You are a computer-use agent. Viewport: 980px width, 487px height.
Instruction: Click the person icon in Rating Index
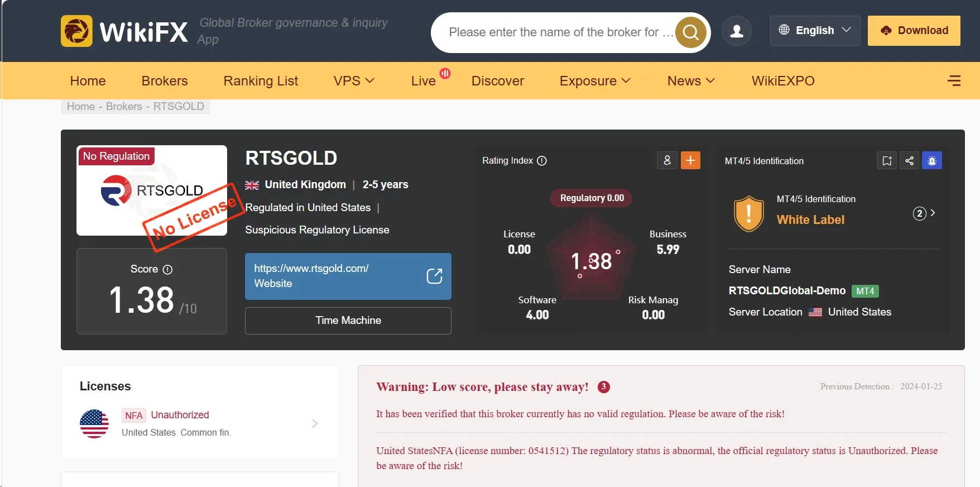pyautogui.click(x=667, y=160)
